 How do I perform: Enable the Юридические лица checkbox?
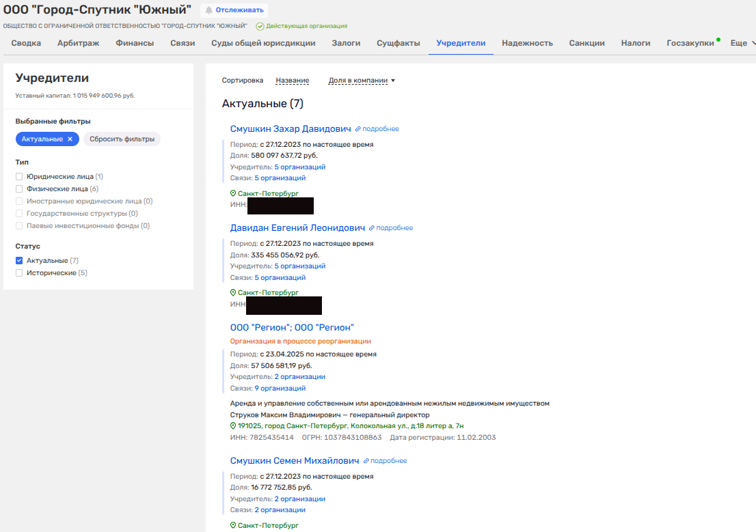click(x=19, y=177)
